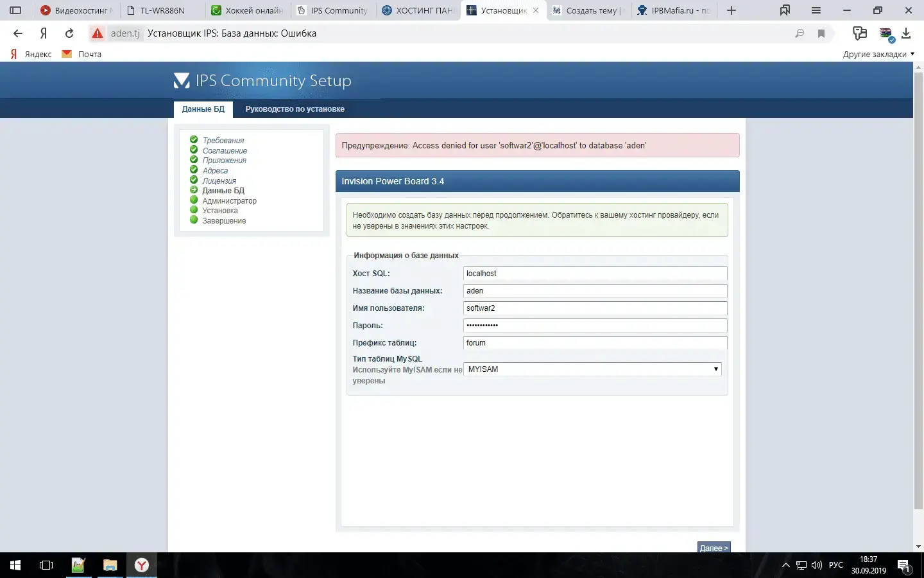This screenshot has width=924, height=578.
Task: Open the Яндекс bookmark
Action: click(31, 54)
